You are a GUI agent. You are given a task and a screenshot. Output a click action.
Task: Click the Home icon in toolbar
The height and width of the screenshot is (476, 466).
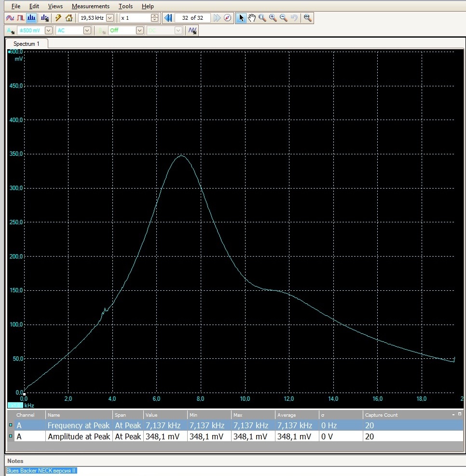coord(69,18)
